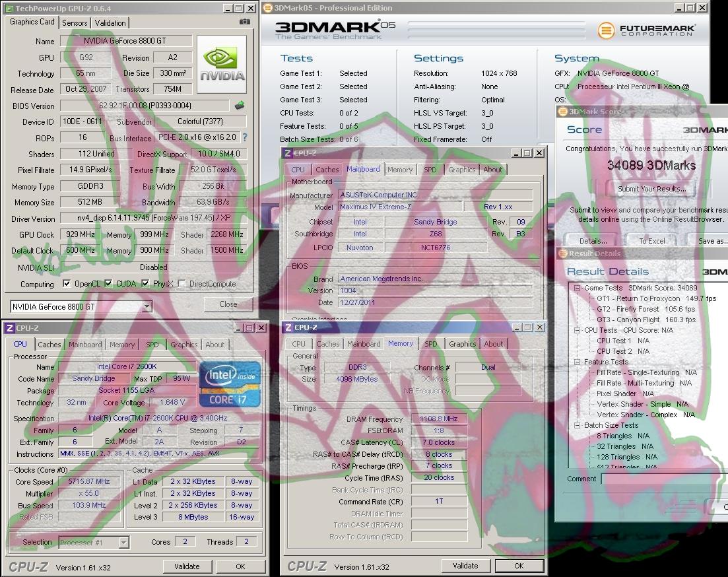Click the Intel Core i7 badge in CPU-Z

(230, 385)
